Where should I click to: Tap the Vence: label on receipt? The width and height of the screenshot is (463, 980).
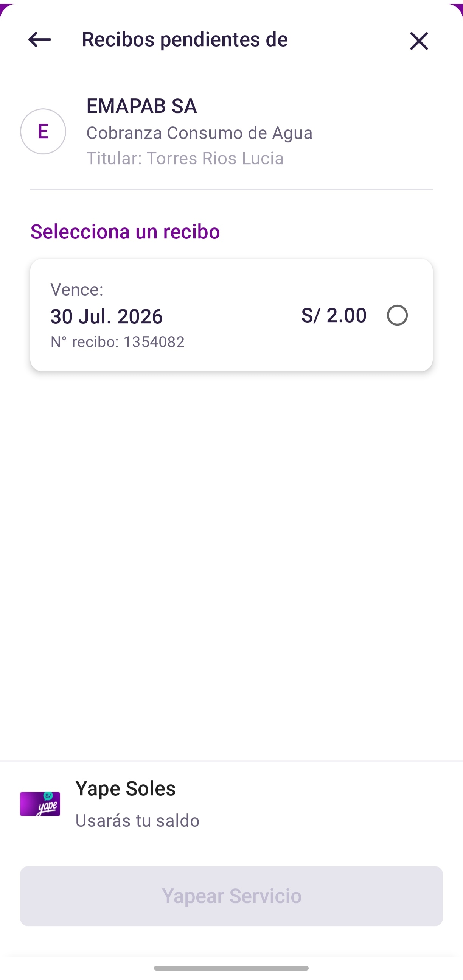click(x=77, y=290)
